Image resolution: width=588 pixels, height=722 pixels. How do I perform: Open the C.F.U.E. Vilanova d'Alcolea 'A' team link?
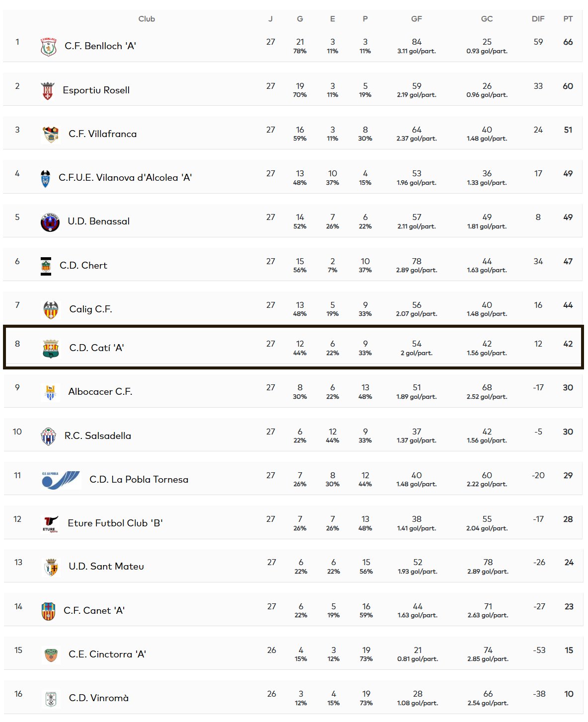tap(125, 178)
